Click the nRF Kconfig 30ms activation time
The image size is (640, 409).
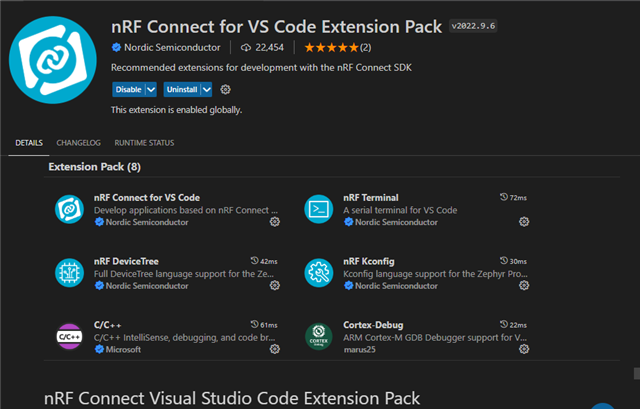pos(513,261)
